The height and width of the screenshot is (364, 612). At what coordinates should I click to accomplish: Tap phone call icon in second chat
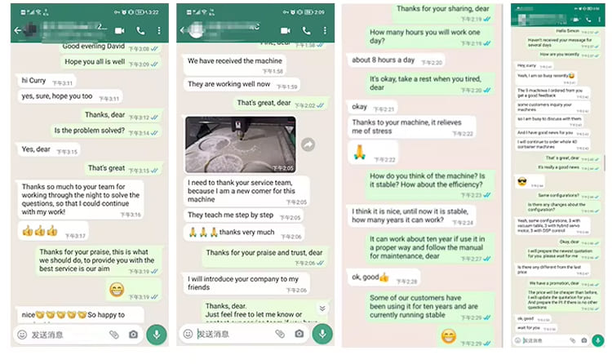[306, 30]
